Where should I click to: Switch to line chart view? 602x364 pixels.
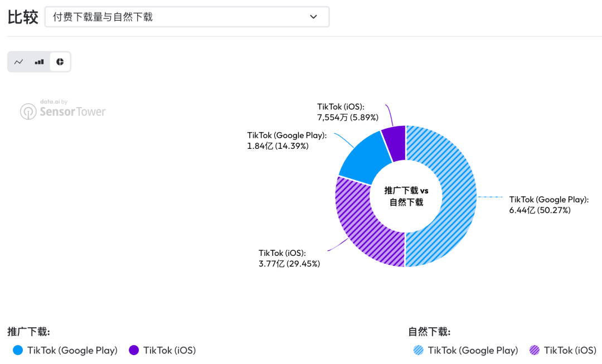click(x=19, y=62)
